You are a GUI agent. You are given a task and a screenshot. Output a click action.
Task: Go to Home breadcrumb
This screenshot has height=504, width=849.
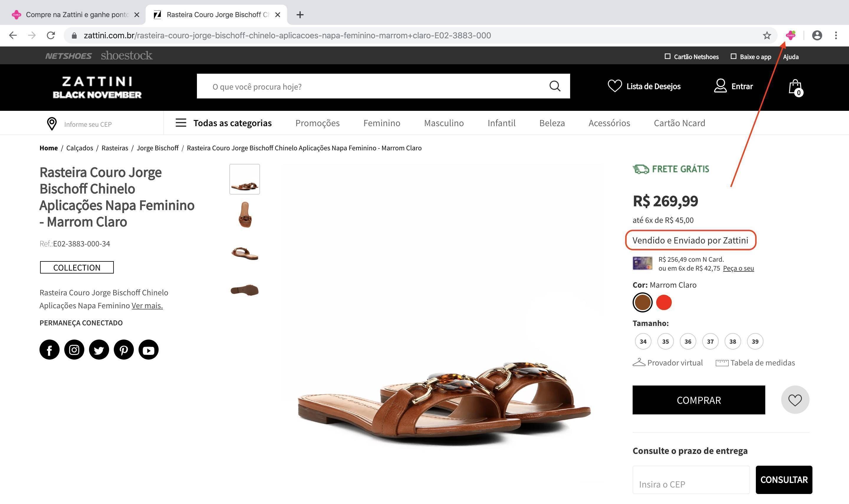(x=49, y=148)
